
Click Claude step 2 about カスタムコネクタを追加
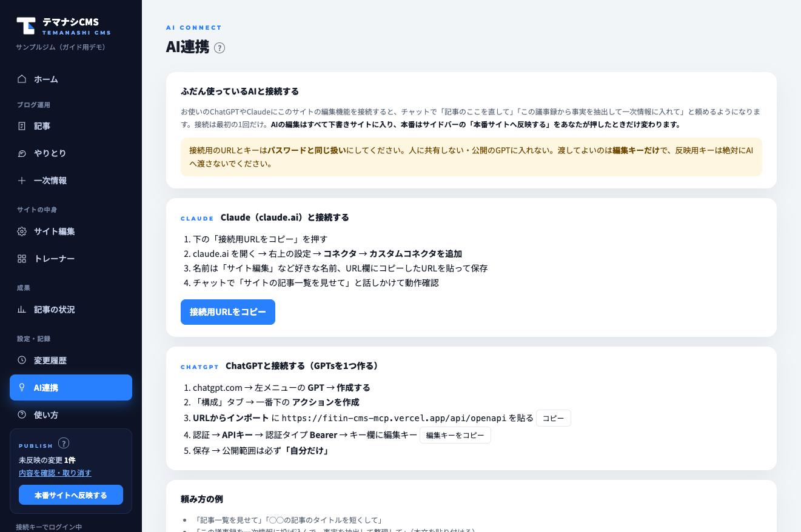click(x=327, y=254)
